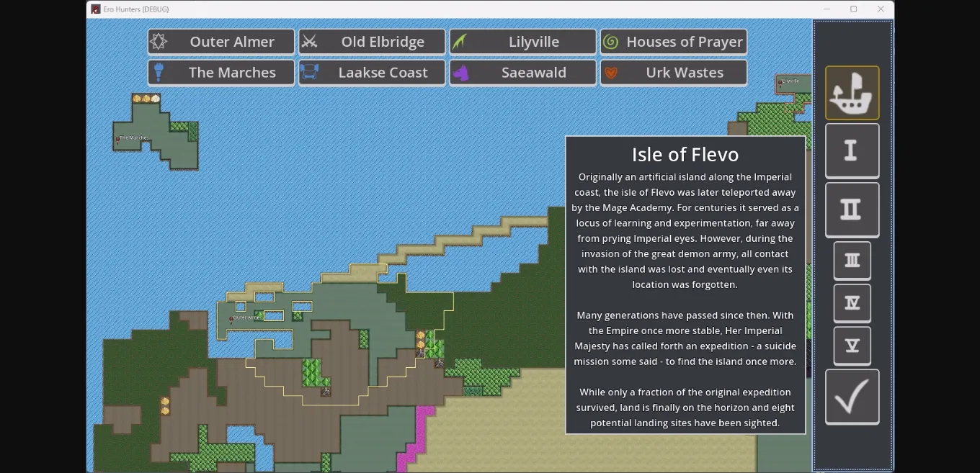Choose Urk Wastes landing site
The image size is (980, 473).
tap(673, 73)
